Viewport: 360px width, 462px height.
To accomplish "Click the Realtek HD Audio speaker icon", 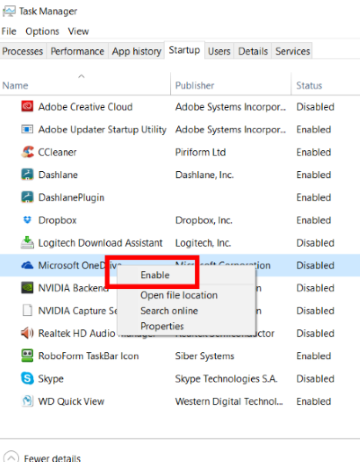I will pyautogui.click(x=27, y=333).
